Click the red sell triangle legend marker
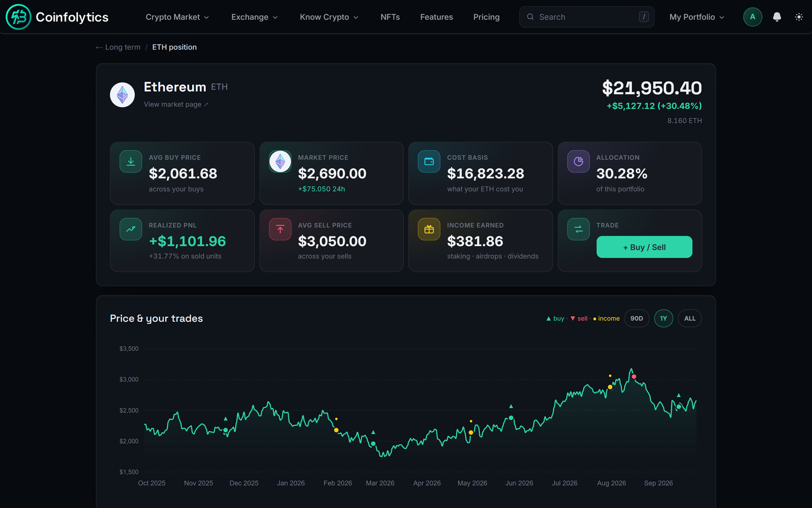Viewport: 812px width, 508px height. 573,318
